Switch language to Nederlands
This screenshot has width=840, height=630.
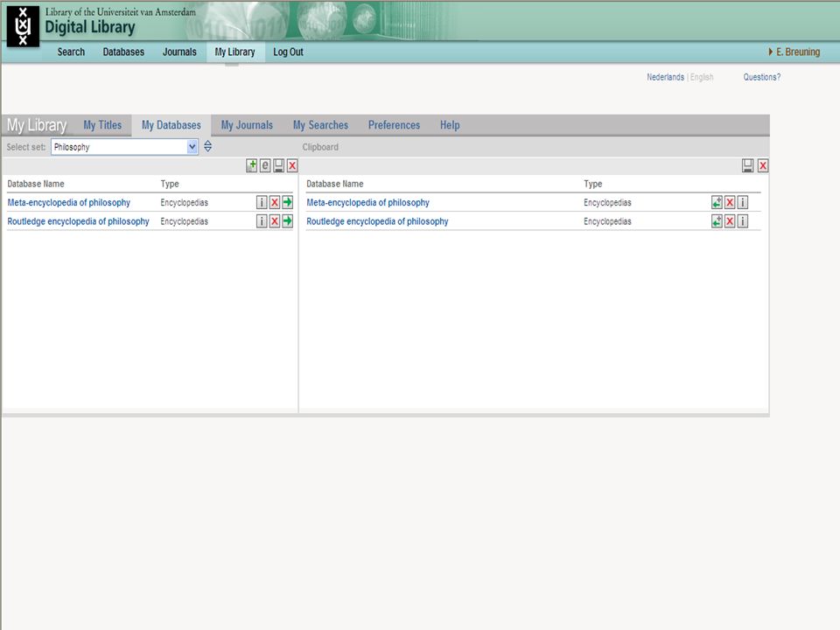point(665,77)
